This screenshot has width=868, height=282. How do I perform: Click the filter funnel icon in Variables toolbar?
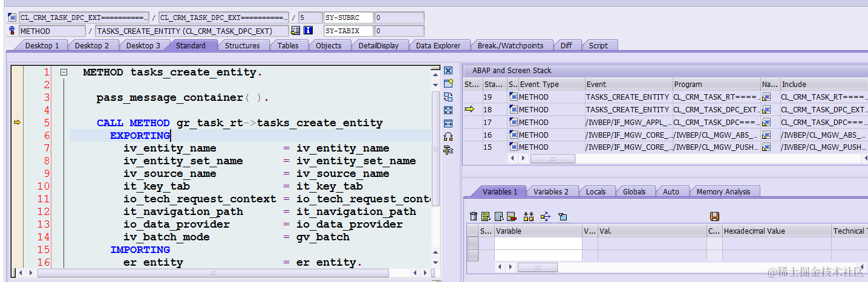click(x=563, y=216)
